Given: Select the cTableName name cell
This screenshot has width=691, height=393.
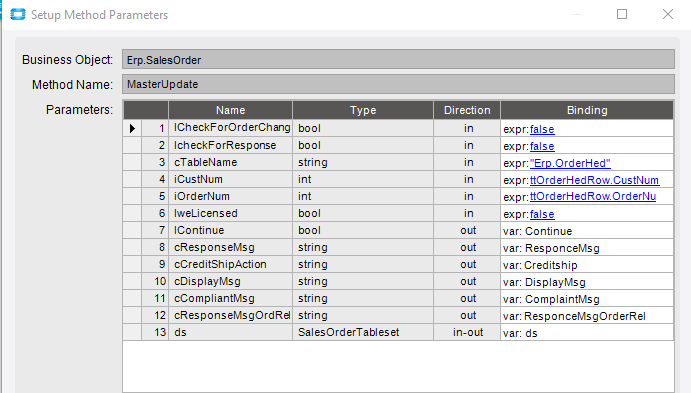Looking at the screenshot, I should coord(230,162).
